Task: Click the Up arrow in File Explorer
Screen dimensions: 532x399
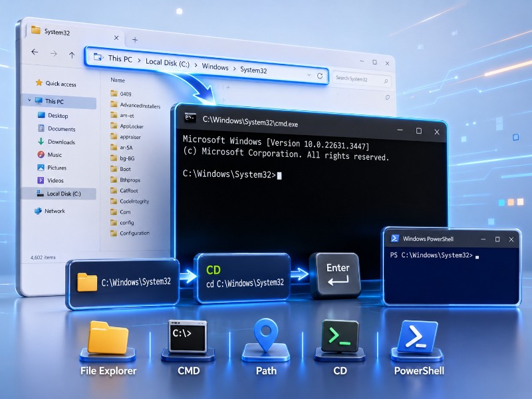Action: (72, 55)
